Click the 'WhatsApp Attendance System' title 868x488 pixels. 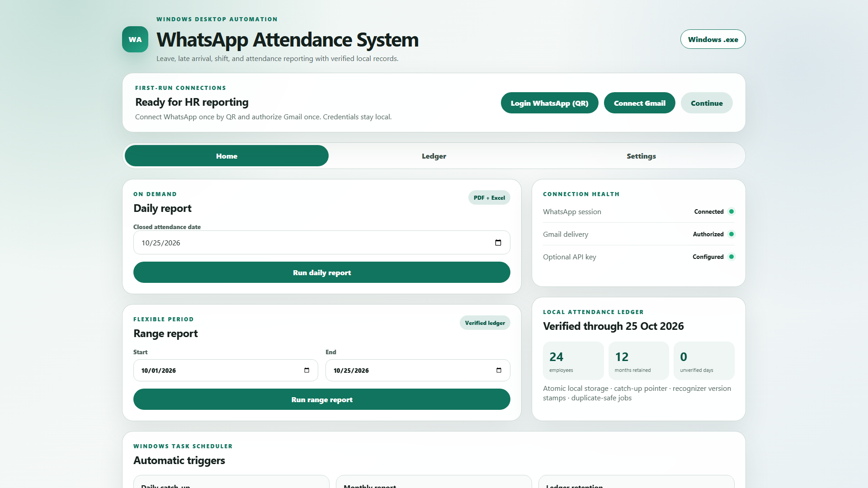(x=288, y=40)
